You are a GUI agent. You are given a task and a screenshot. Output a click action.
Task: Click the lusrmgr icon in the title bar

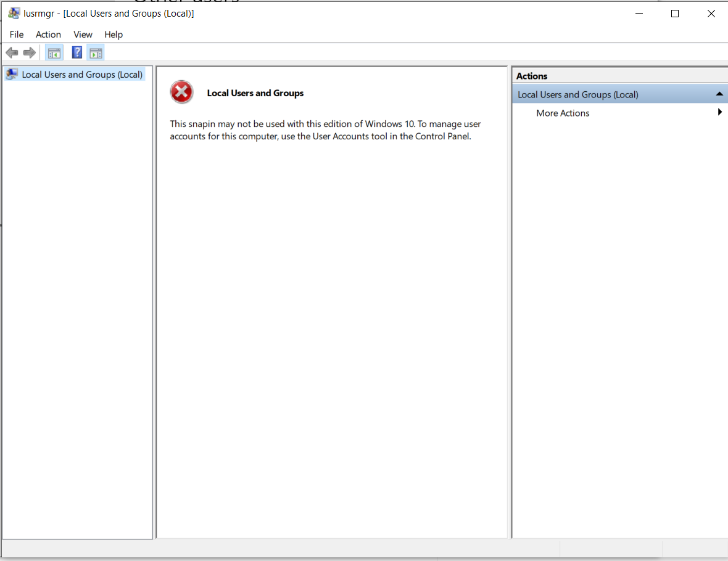[x=14, y=14]
